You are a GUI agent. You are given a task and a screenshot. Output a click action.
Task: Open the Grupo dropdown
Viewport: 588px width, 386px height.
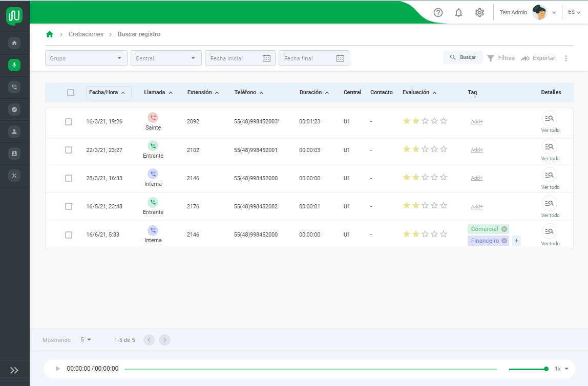pos(86,58)
